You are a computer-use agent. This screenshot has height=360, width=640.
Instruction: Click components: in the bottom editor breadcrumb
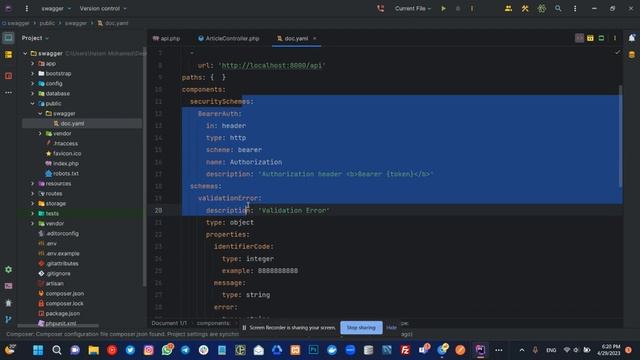tap(213, 323)
